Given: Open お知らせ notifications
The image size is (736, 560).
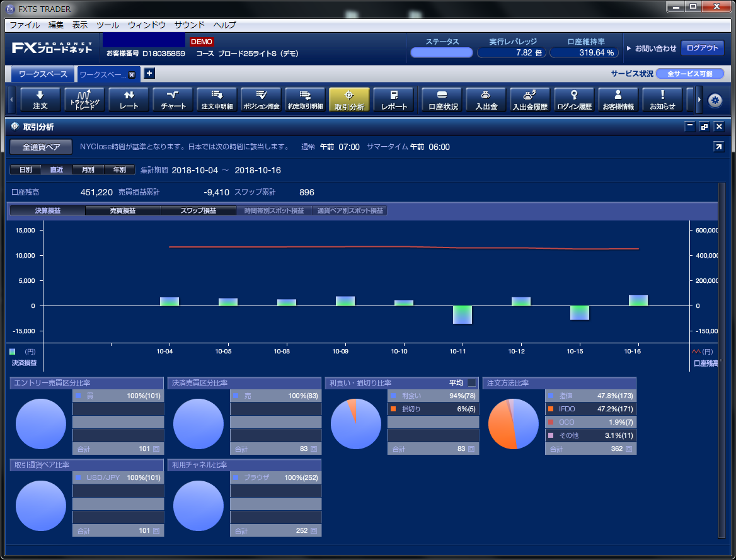Looking at the screenshot, I should click(x=662, y=100).
